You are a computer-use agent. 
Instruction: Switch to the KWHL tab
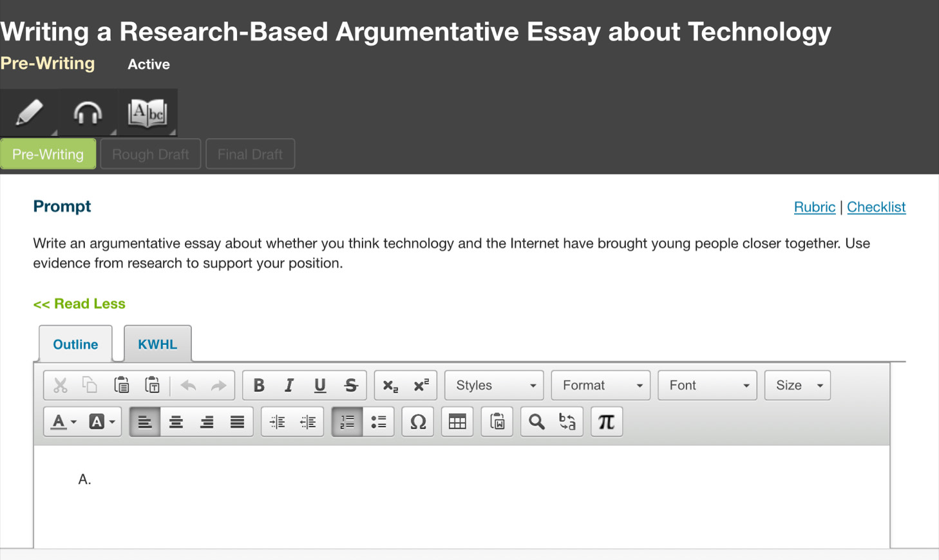tap(157, 344)
